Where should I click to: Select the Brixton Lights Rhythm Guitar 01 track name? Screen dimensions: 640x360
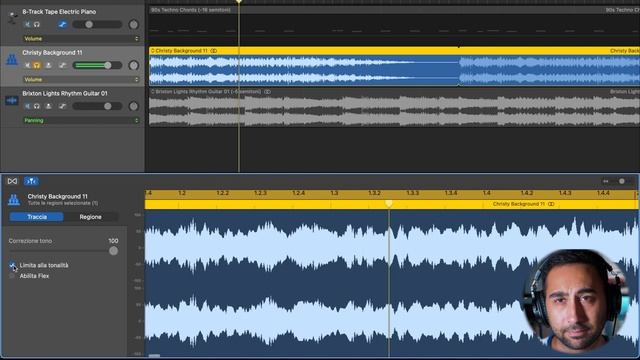click(65, 93)
